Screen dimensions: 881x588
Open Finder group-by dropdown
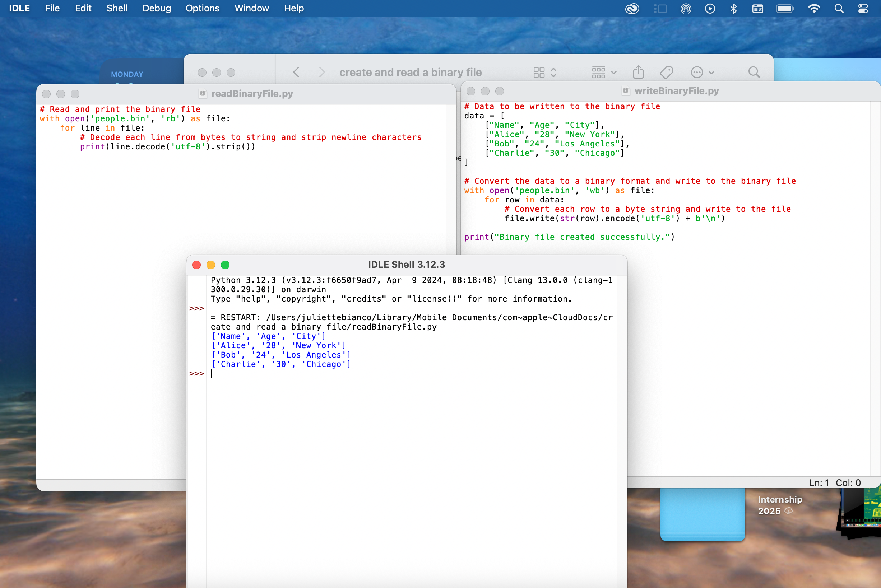pyautogui.click(x=604, y=72)
